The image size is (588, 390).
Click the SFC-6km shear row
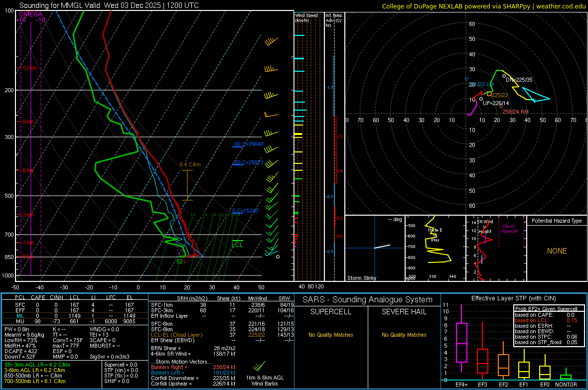coord(222,324)
